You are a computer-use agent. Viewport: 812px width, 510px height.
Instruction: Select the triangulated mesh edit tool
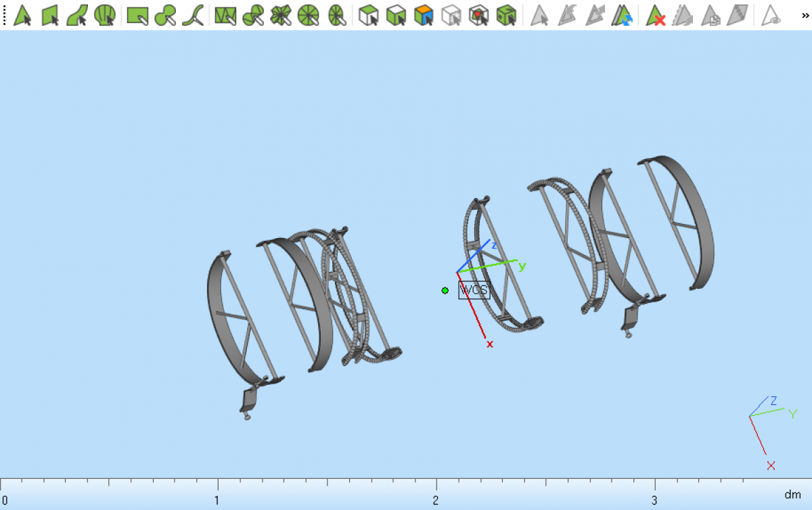click(225, 15)
